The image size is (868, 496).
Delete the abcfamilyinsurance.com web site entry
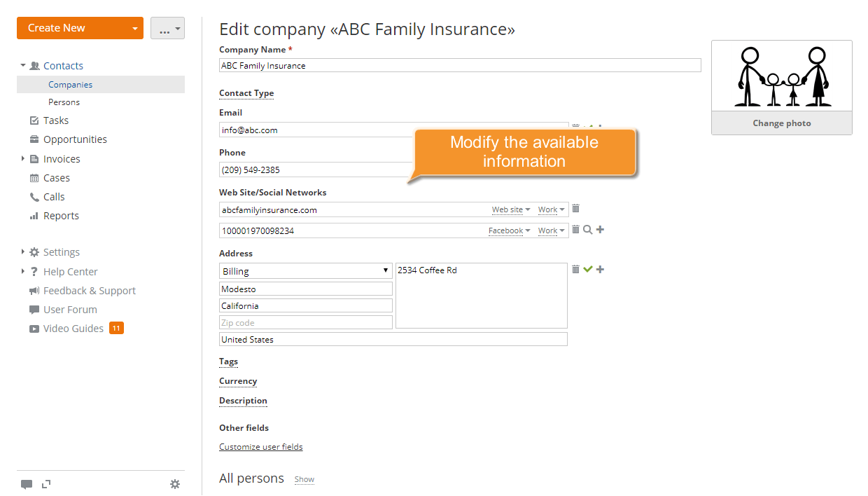pos(575,209)
